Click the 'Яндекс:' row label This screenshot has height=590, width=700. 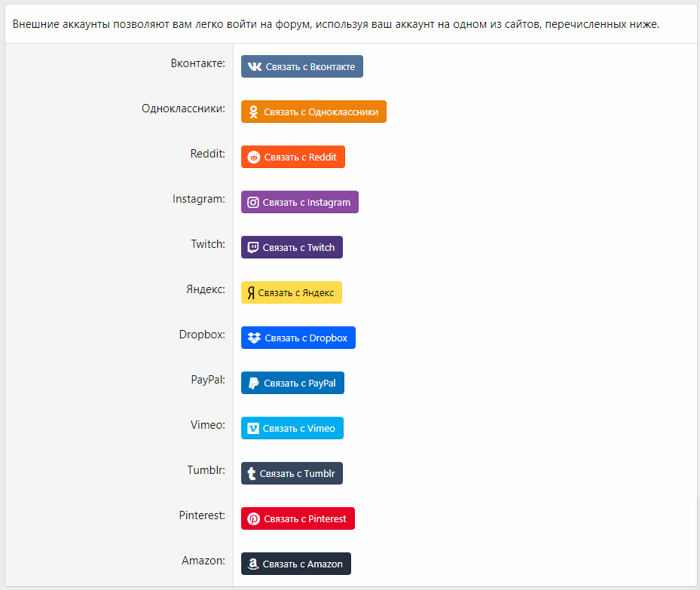206,289
